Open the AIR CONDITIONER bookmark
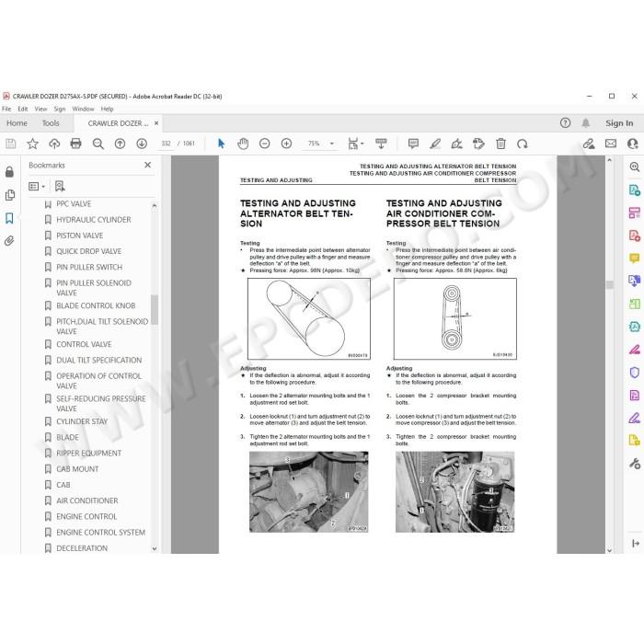This screenshot has width=644, height=644. coord(87,500)
